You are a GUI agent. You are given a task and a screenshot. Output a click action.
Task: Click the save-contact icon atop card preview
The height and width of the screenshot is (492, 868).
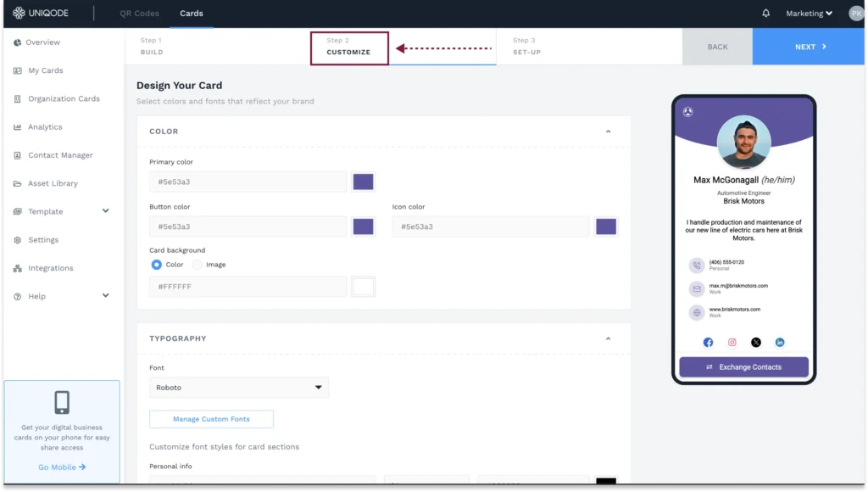[x=687, y=112]
